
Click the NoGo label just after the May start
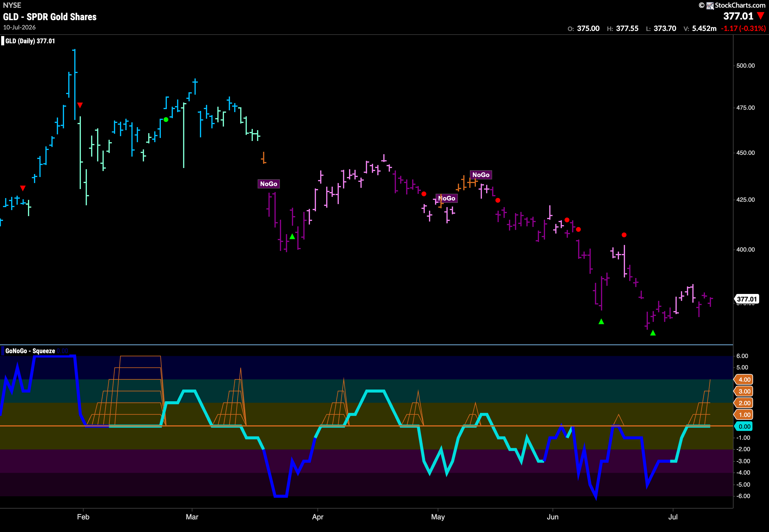pos(447,198)
